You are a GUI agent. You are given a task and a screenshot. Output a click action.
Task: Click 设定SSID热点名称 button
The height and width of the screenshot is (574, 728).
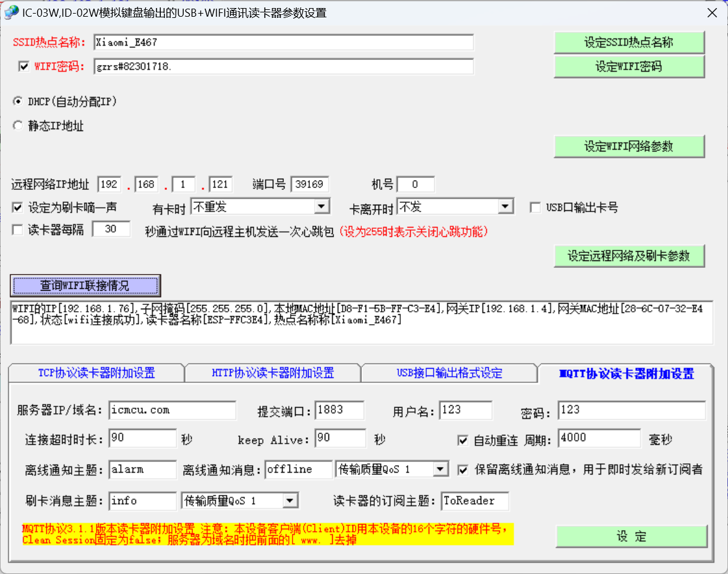click(x=628, y=43)
